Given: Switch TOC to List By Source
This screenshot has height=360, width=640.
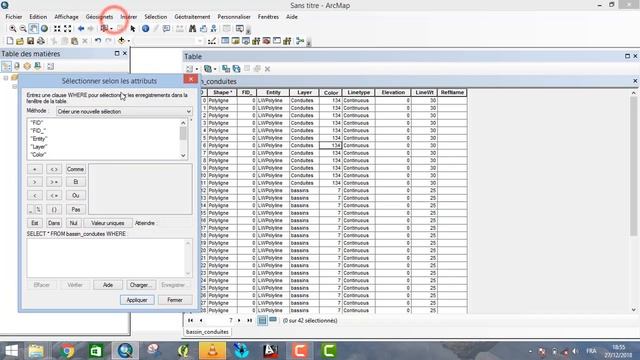Looking at the screenshot, I should pyautogui.click(x=17, y=66).
